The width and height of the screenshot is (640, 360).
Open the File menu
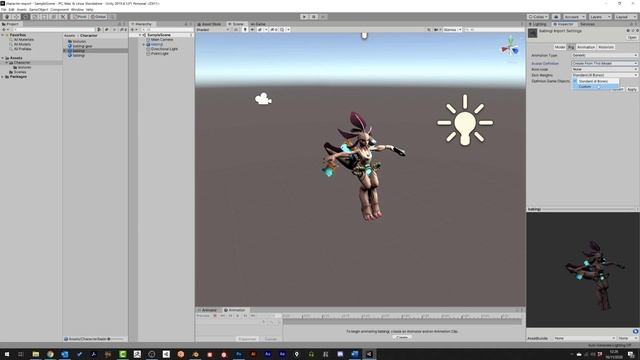pyautogui.click(x=4, y=9)
